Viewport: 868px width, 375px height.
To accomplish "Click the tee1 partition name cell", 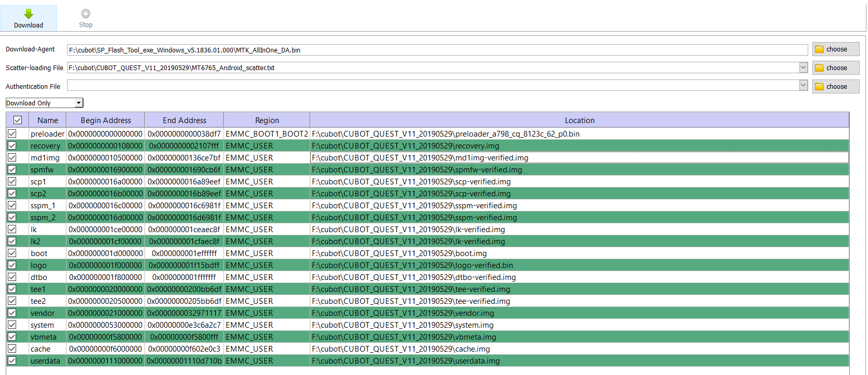I will (x=48, y=289).
